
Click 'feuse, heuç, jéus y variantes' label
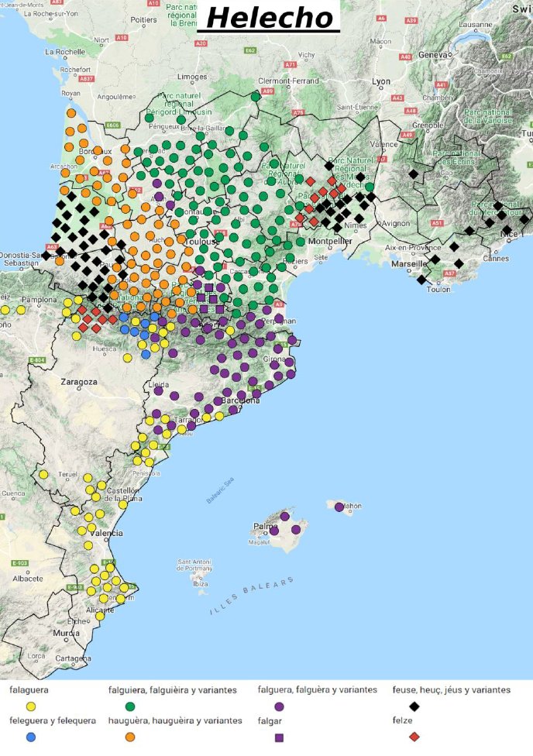(x=452, y=690)
